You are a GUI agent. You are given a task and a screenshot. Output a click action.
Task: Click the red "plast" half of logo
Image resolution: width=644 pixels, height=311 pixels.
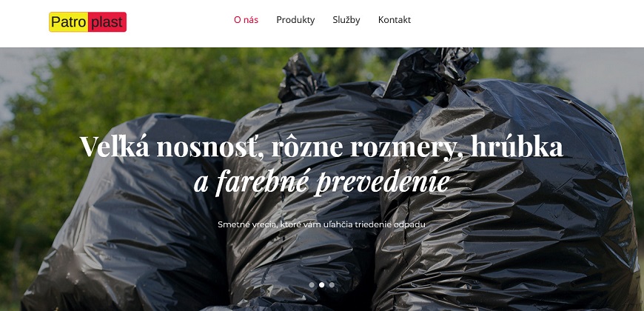click(x=107, y=21)
